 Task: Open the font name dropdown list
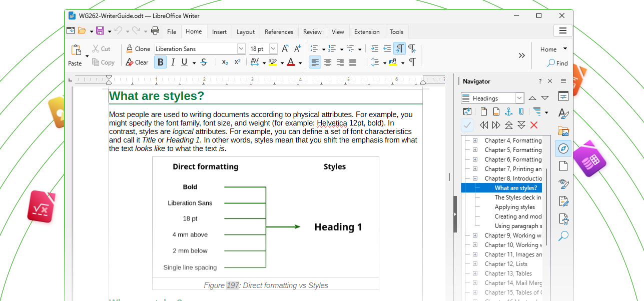(x=241, y=49)
